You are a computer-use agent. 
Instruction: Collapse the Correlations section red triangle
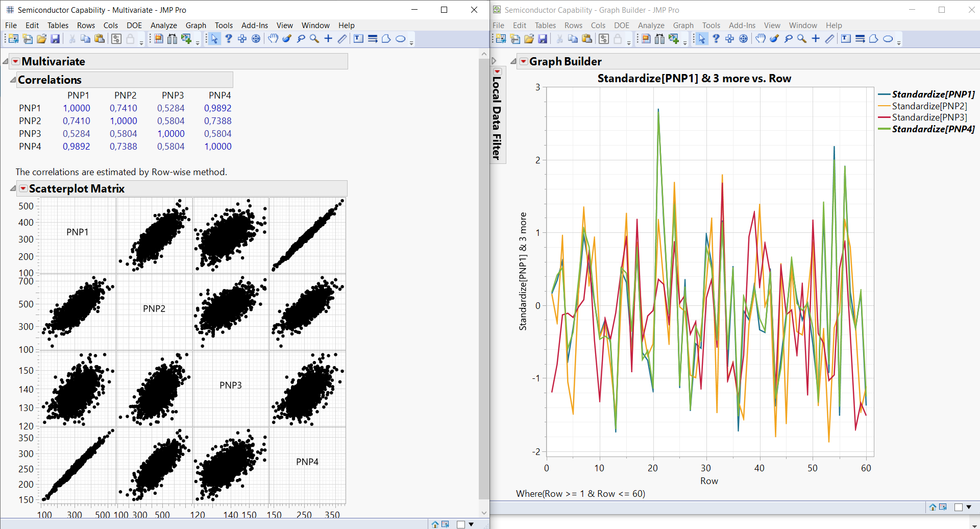click(x=12, y=80)
